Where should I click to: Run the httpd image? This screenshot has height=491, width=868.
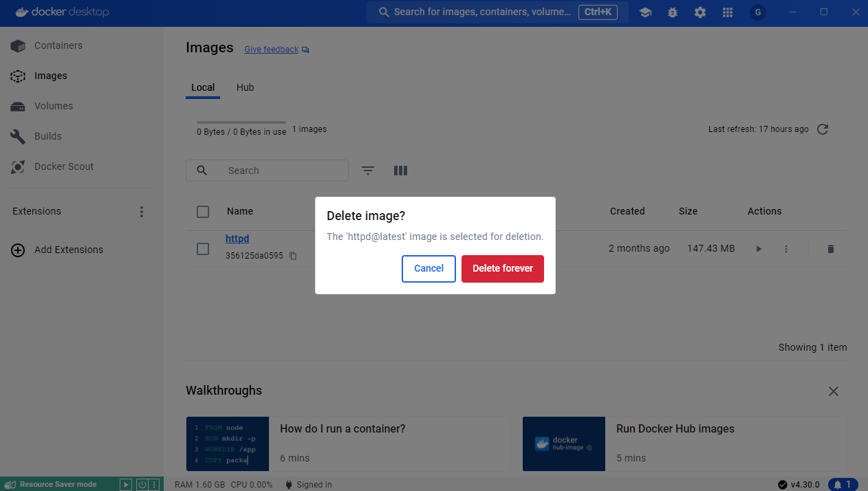[x=759, y=249]
